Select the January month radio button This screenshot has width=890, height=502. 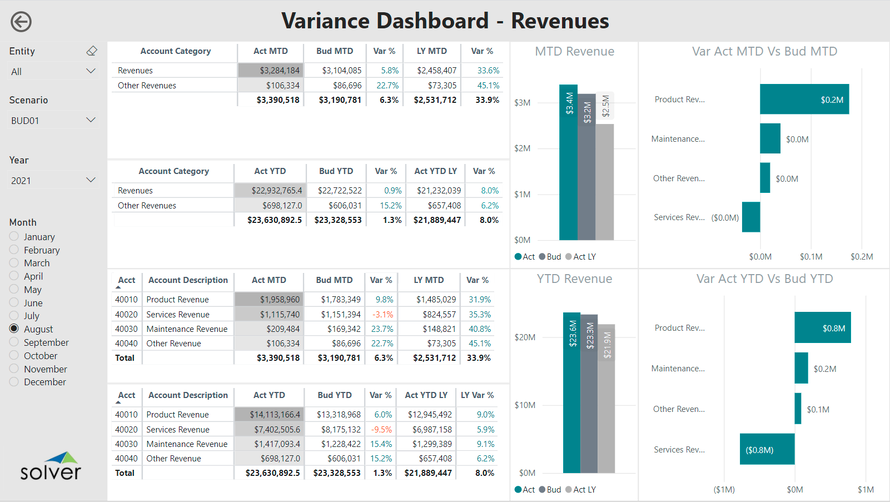[15, 237]
